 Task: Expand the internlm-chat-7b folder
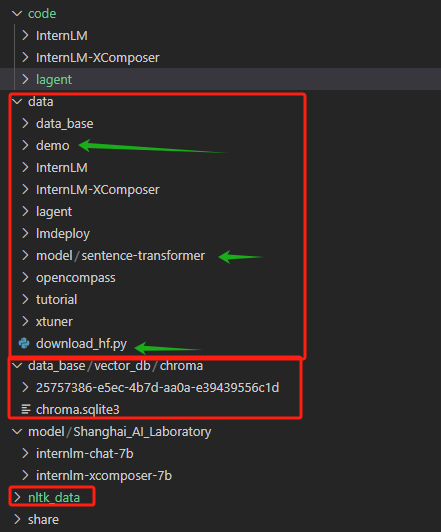click(84, 454)
